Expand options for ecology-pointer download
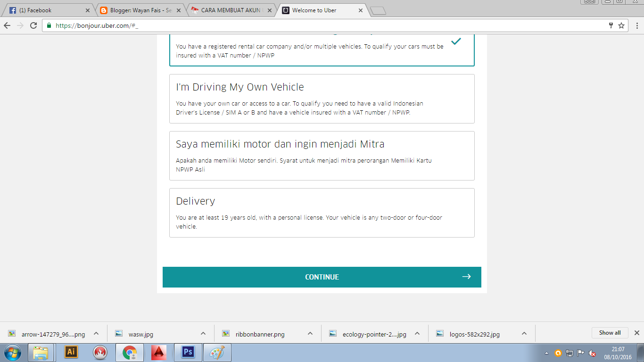Viewport: 644px width, 362px height. (x=417, y=333)
